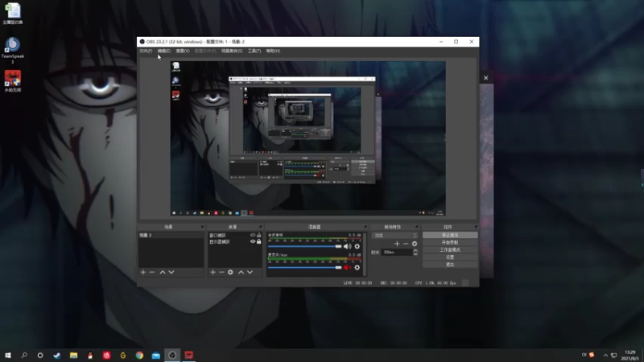This screenshot has width=644, height=362.
Task: Open transition properties gear icon
Action: click(x=415, y=244)
